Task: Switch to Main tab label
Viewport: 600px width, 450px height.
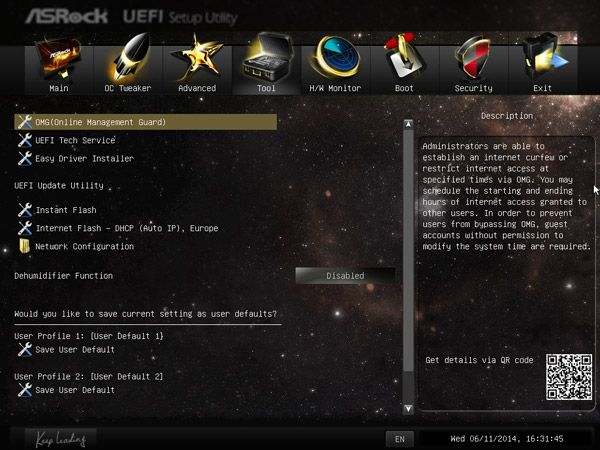Action: click(59, 88)
